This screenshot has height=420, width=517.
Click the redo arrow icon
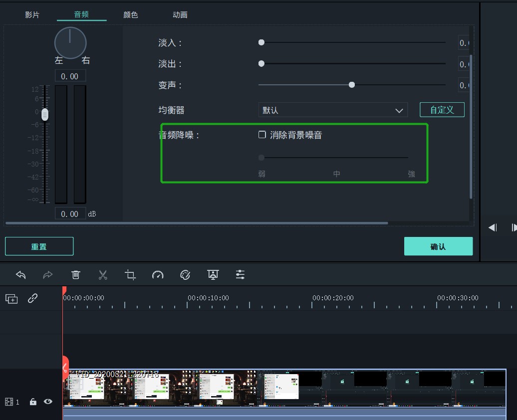(48, 275)
